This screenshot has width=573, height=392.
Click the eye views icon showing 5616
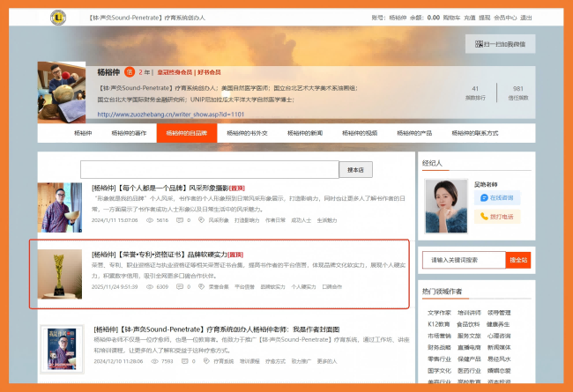click(149, 220)
